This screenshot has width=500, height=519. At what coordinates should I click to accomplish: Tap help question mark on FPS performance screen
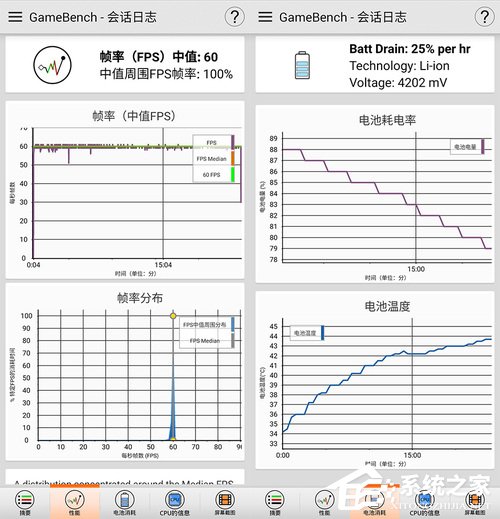tap(234, 17)
